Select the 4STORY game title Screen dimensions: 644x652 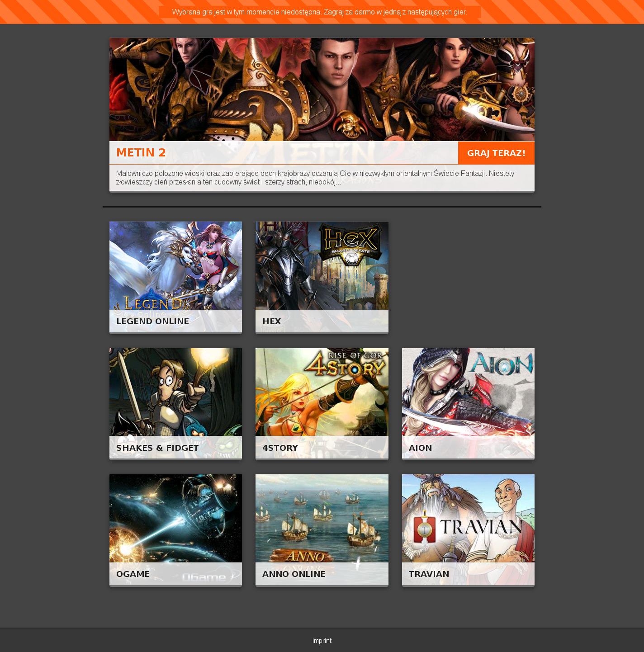(280, 448)
